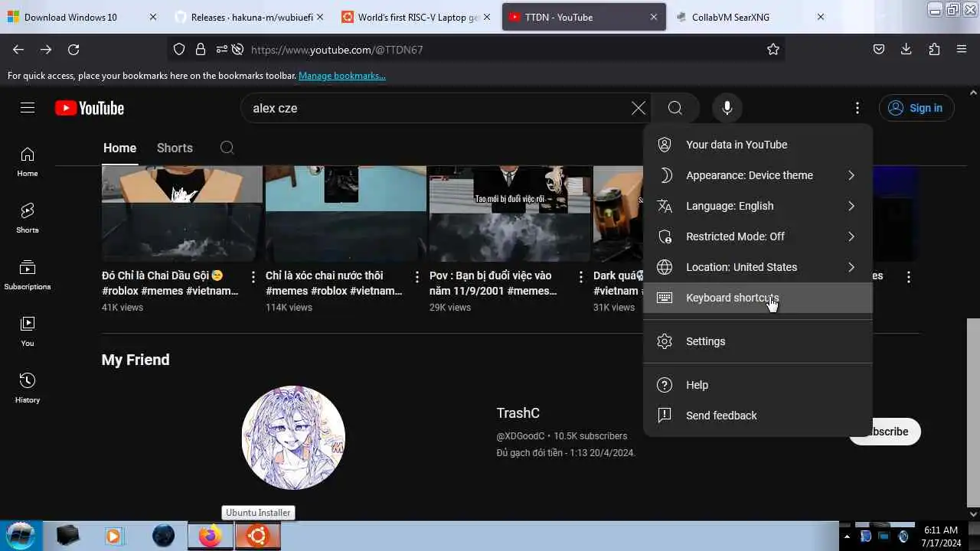Image resolution: width=980 pixels, height=551 pixels.
Task: Expand Restricted Mode: Off submenu
Action: [758, 236]
